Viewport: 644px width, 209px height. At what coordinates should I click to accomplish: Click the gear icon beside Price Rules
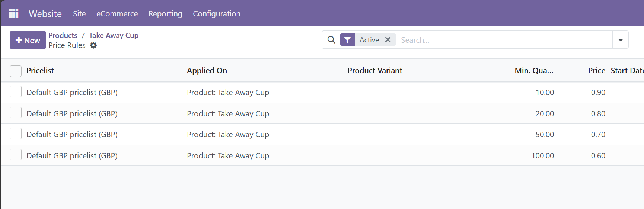[x=93, y=45]
